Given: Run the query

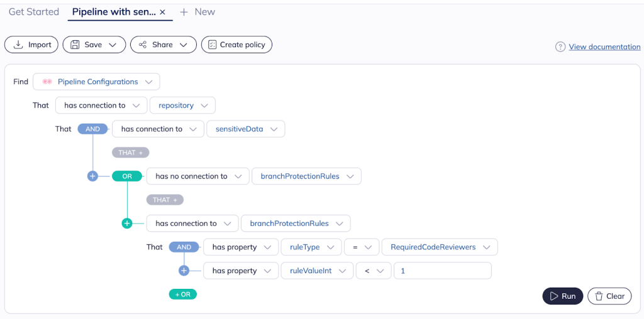Looking at the screenshot, I should (562, 296).
